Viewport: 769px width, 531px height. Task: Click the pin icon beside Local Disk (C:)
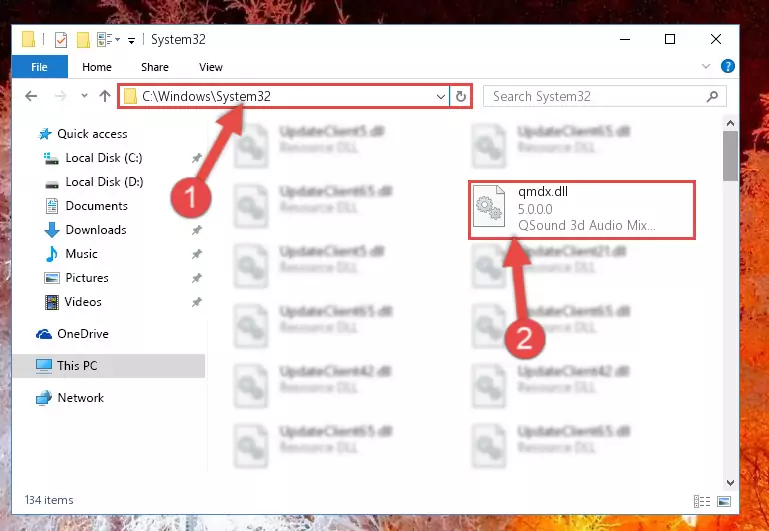197,158
